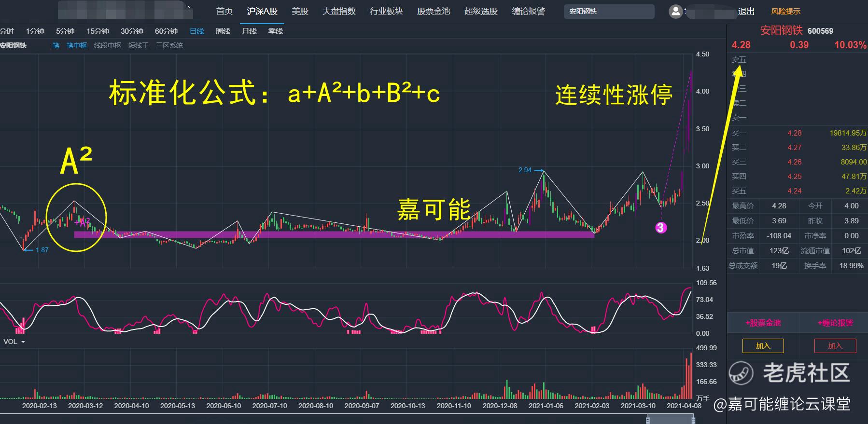Enable the 三区系统 indicator
The width and height of the screenshot is (868, 424).
tap(169, 45)
